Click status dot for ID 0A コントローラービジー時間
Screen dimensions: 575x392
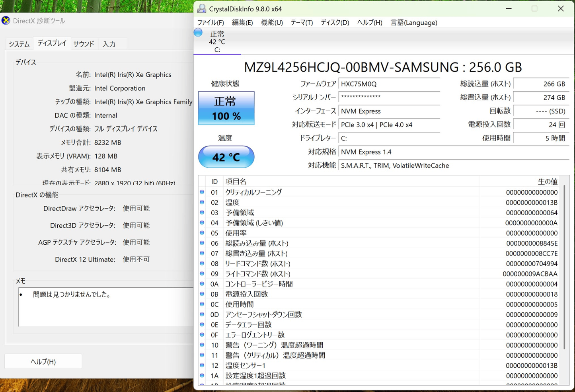[x=202, y=284]
